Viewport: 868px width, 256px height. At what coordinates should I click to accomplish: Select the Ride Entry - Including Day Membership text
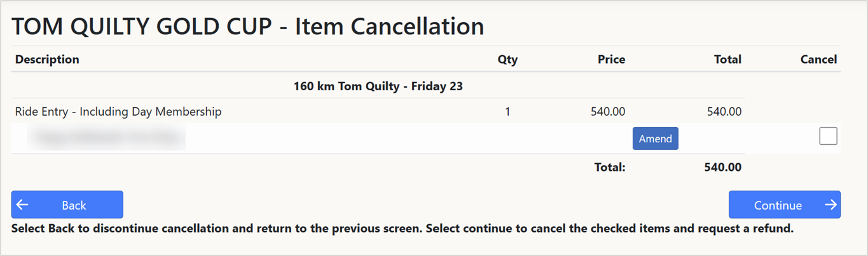(x=118, y=112)
